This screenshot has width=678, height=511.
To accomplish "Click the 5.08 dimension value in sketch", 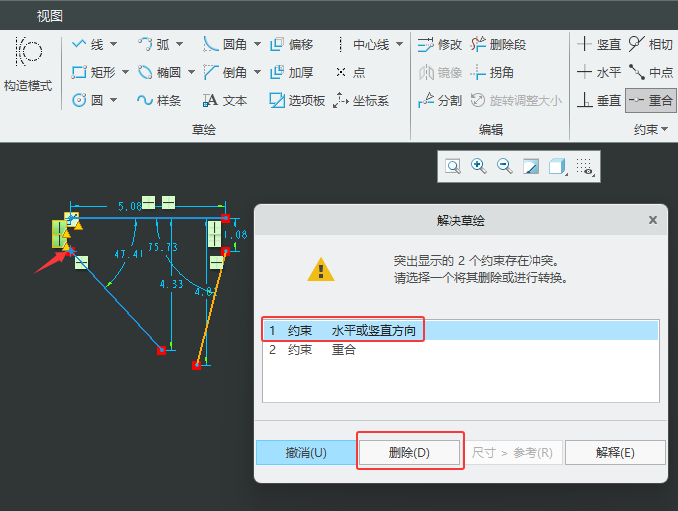I will [x=130, y=206].
